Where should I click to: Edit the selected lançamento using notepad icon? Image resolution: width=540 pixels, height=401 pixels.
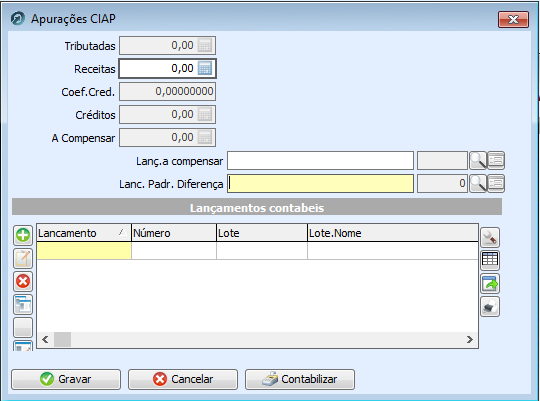(23, 258)
